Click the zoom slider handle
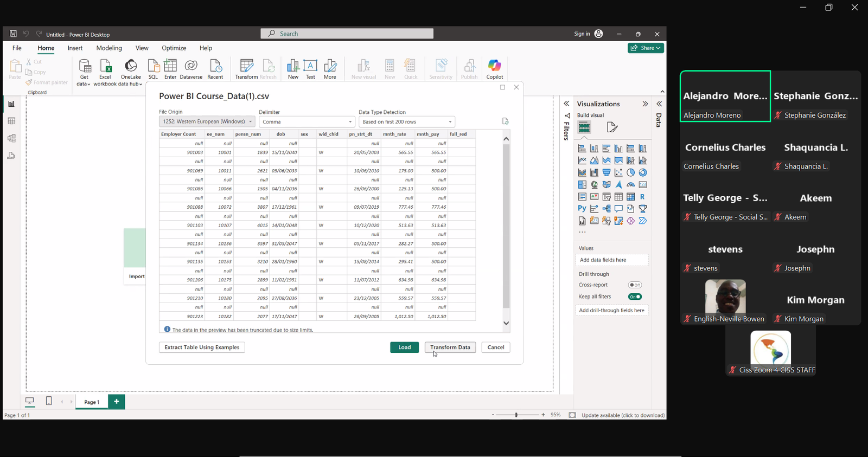Image resolution: width=868 pixels, height=457 pixels. pos(516,415)
